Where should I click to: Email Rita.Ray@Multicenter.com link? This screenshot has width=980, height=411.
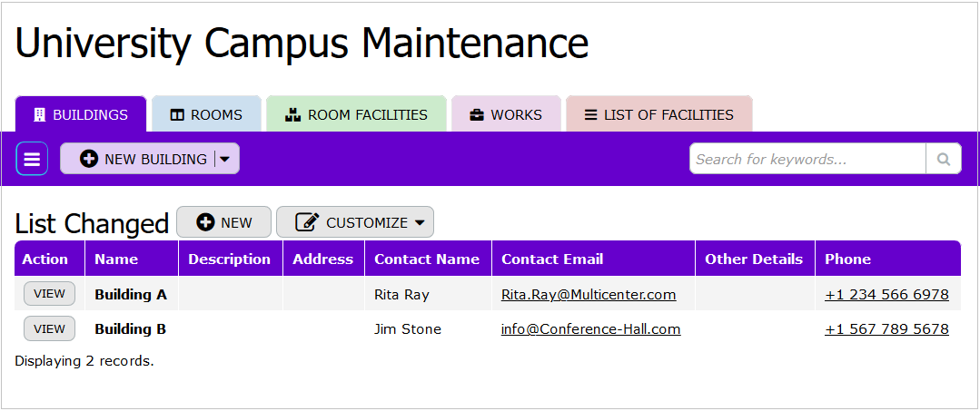589,295
